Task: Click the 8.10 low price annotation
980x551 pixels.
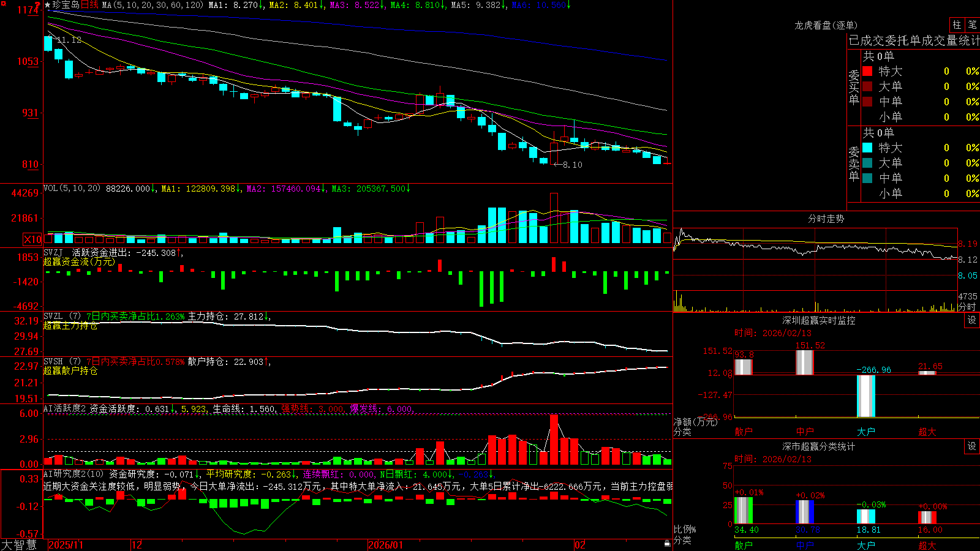Action: pyautogui.click(x=573, y=165)
